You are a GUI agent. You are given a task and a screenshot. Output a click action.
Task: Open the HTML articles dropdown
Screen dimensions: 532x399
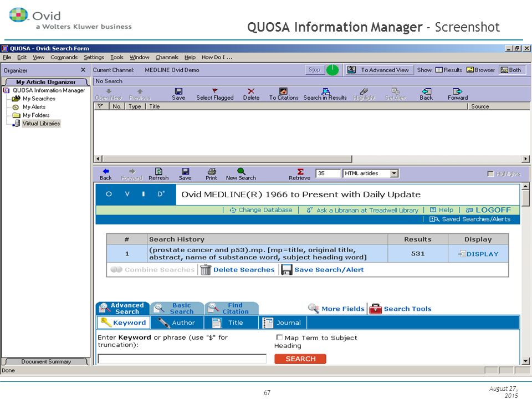click(394, 173)
